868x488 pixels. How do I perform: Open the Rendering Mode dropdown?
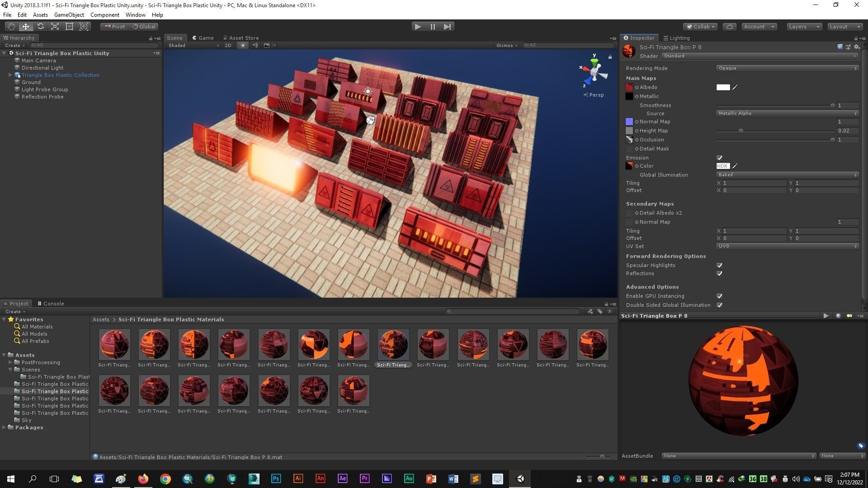(x=787, y=68)
